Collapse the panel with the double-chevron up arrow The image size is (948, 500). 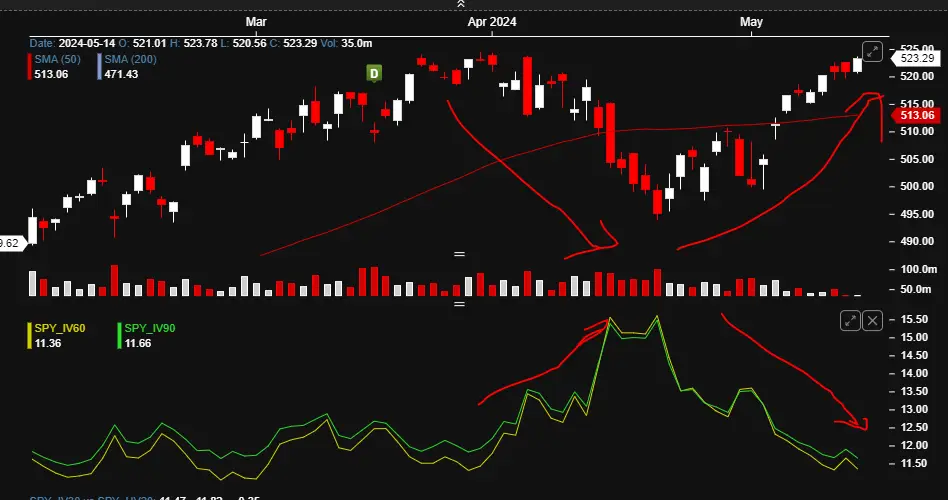click(460, 4)
